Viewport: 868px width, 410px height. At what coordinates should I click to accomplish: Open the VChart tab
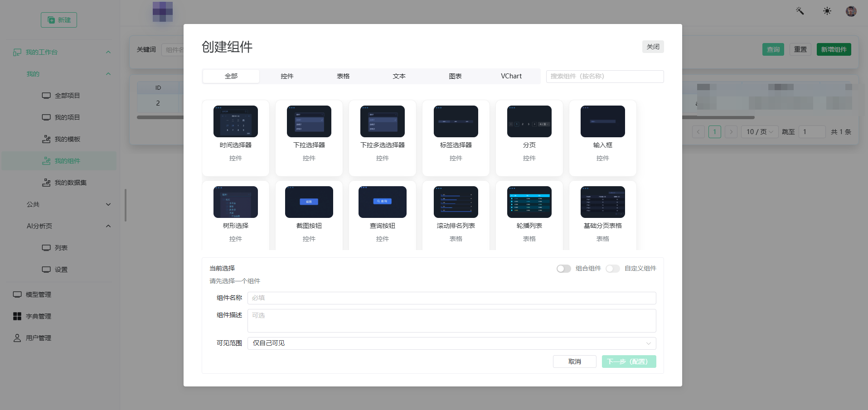coord(511,76)
